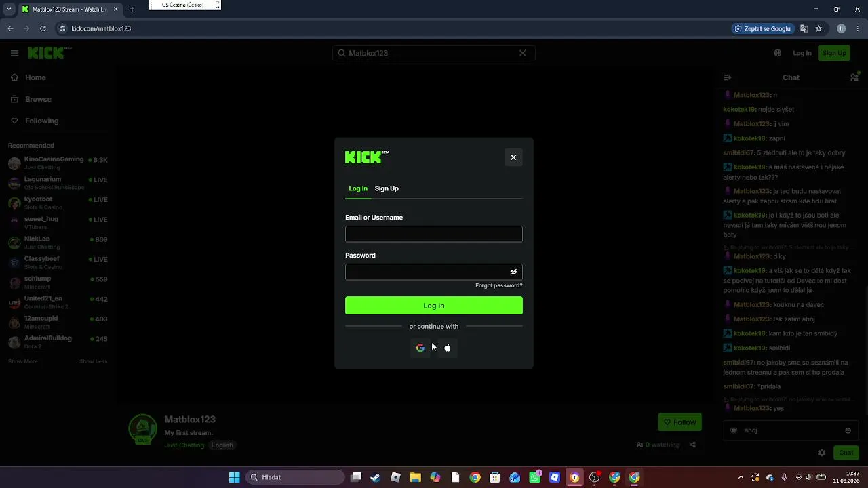Share the stream via share icon

pos(692,445)
